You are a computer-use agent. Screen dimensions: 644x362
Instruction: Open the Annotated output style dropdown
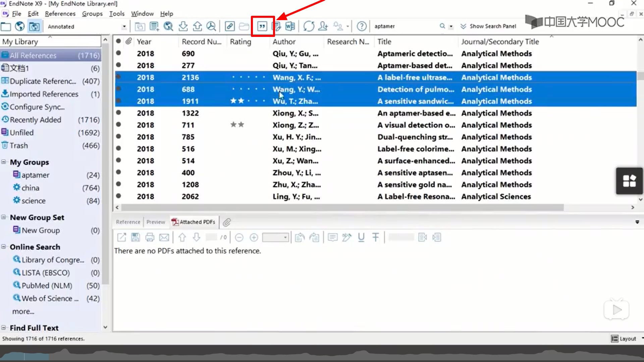point(124,27)
